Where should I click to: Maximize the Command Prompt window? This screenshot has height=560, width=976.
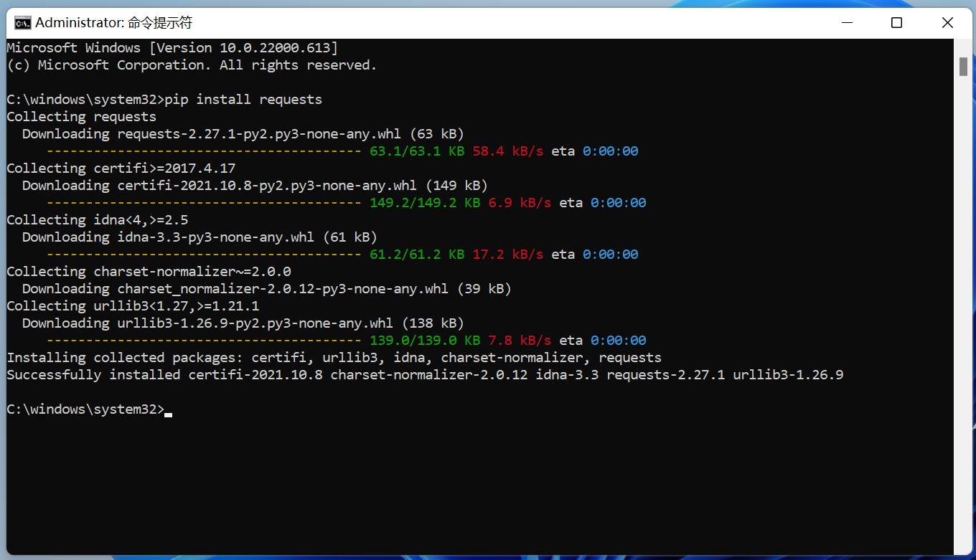coord(896,22)
